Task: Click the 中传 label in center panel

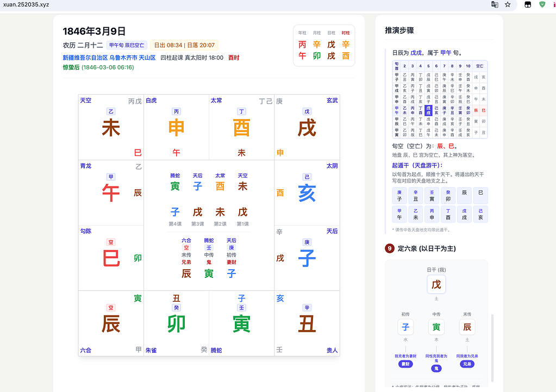Action: pyautogui.click(x=209, y=254)
